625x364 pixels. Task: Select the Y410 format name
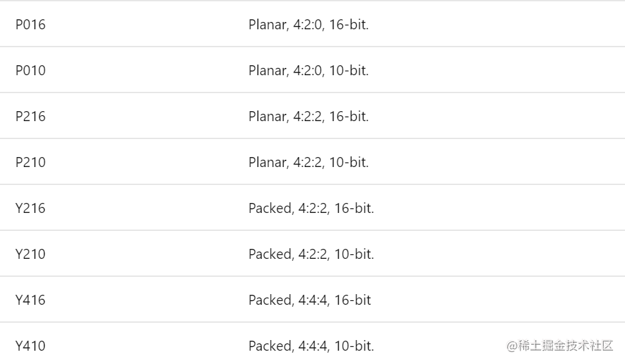click(31, 346)
